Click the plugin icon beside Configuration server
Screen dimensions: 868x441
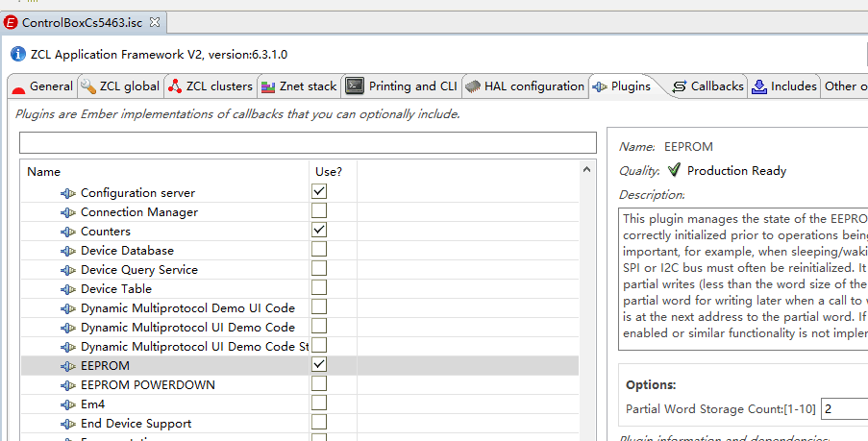click(x=67, y=193)
